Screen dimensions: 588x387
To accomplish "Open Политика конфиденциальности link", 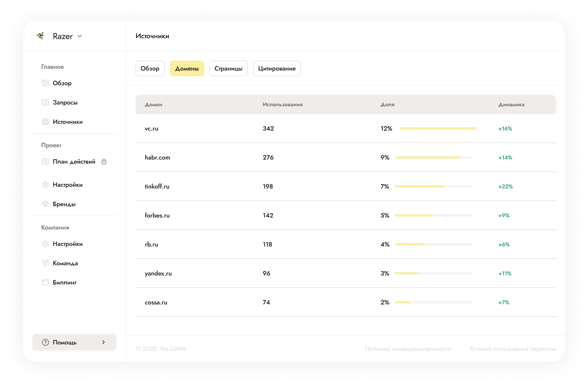I will (408, 349).
